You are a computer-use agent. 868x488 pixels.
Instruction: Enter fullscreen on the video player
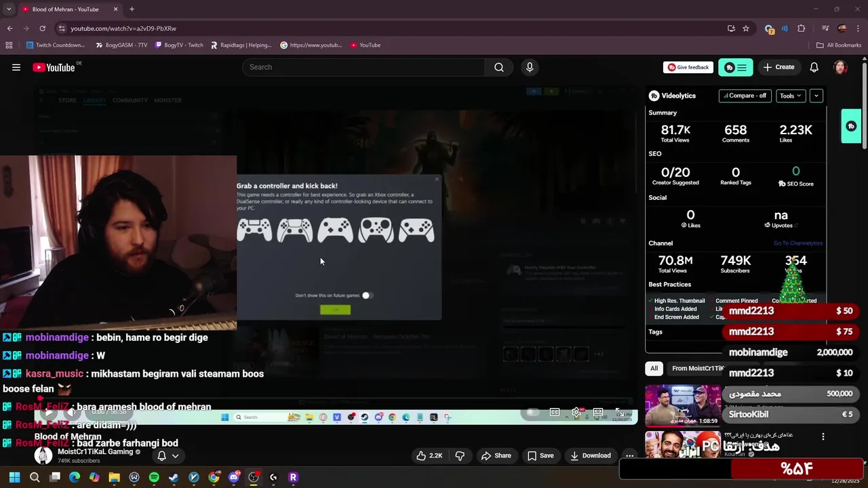point(619,412)
